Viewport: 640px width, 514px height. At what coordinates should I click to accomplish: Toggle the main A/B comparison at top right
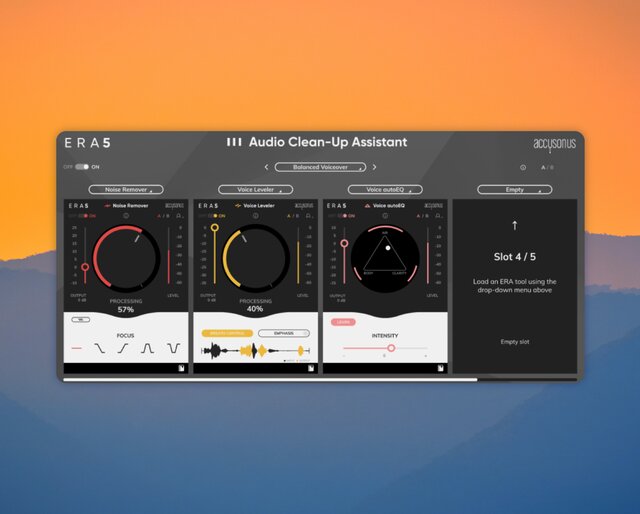pos(547,167)
